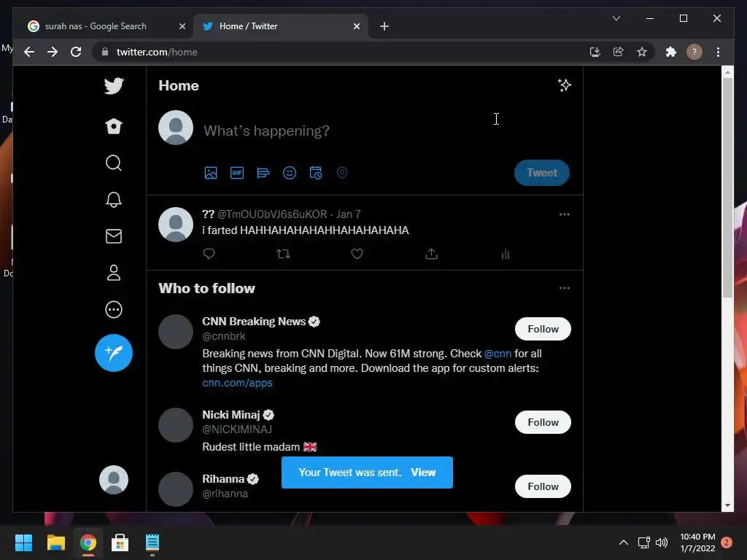
Task: Click scrollbar down arrow
Action: [x=727, y=505]
